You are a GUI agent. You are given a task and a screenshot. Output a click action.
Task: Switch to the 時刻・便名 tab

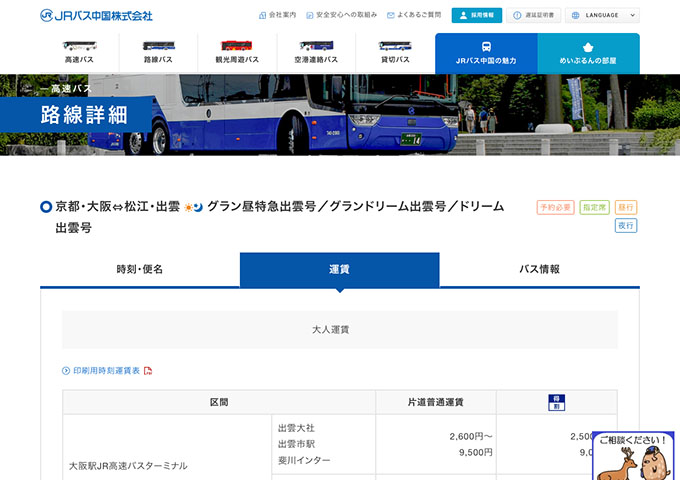(x=140, y=269)
